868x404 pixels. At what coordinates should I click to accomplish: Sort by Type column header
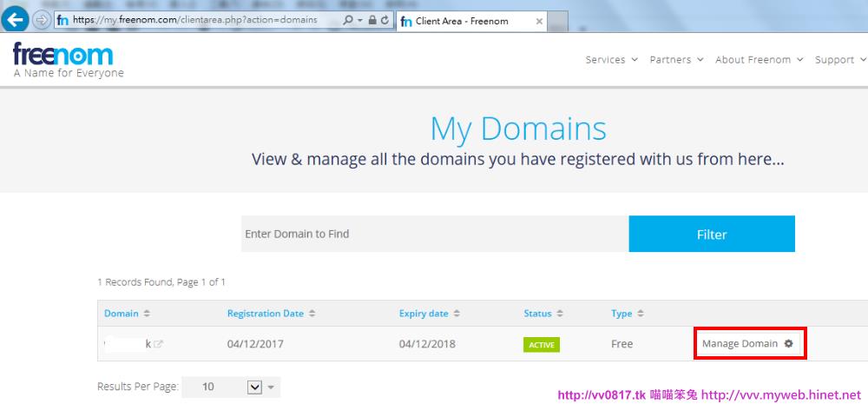point(621,313)
